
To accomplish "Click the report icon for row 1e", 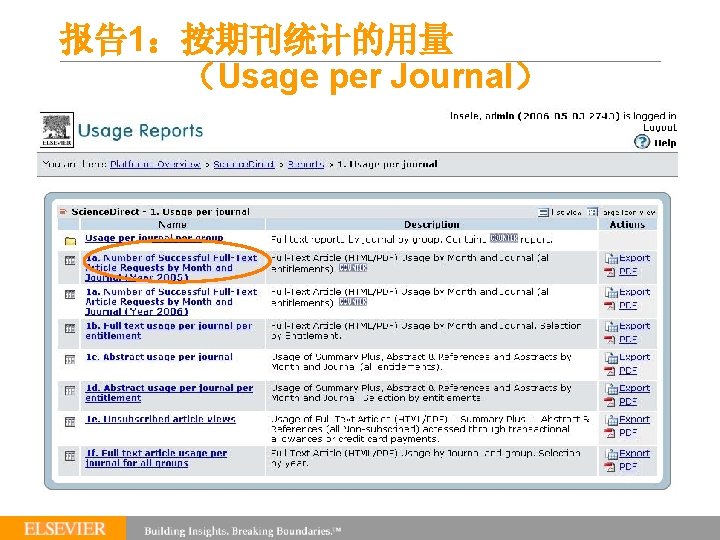I will tap(70, 422).
